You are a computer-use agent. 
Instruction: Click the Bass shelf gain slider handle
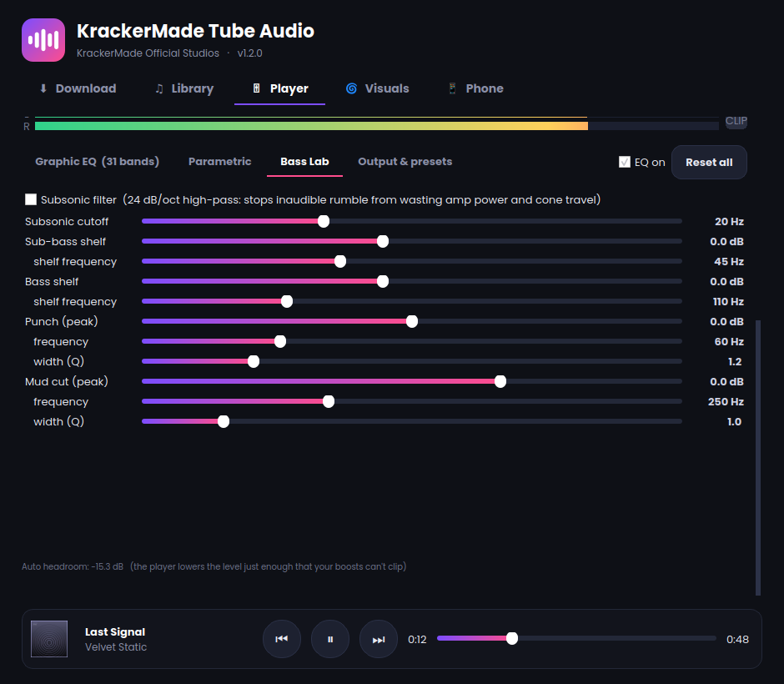click(x=383, y=281)
